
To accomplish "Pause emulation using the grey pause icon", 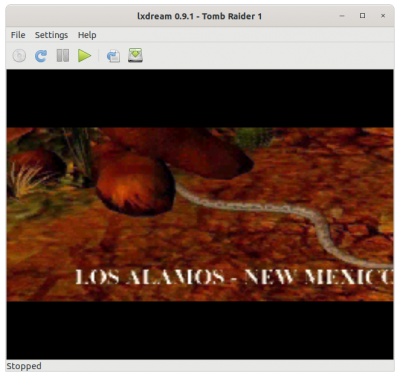I will (63, 56).
